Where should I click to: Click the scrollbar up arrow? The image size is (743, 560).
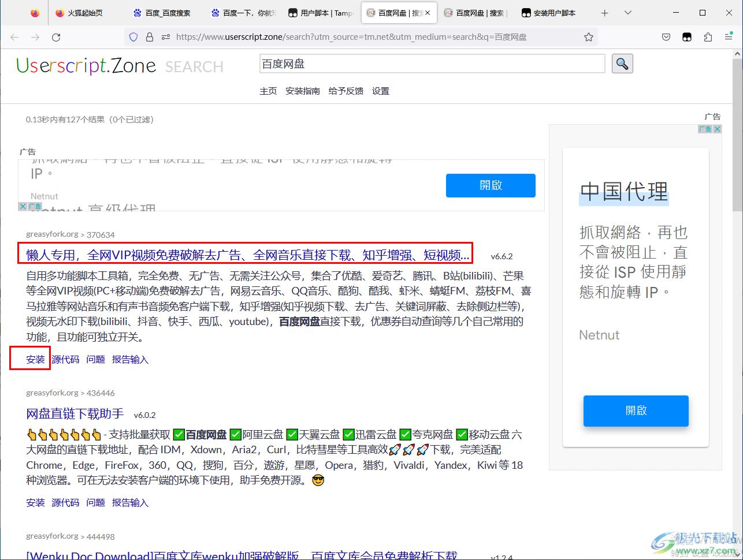738,54
